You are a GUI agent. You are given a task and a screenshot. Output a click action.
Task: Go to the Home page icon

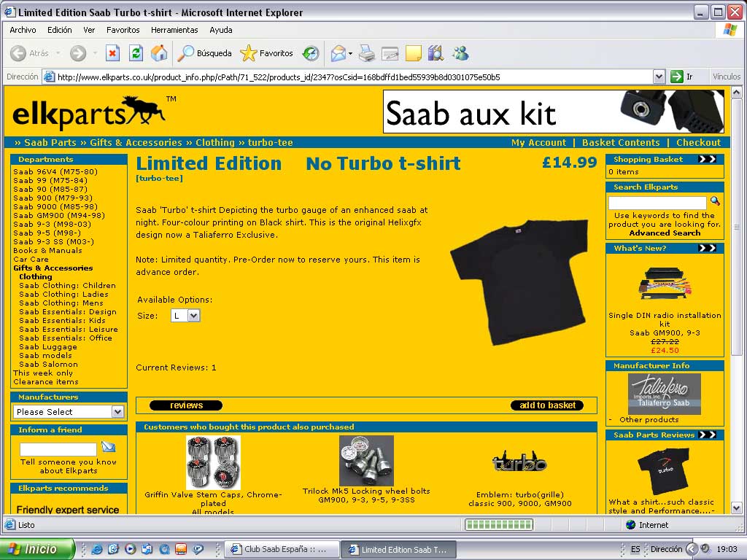[159, 52]
